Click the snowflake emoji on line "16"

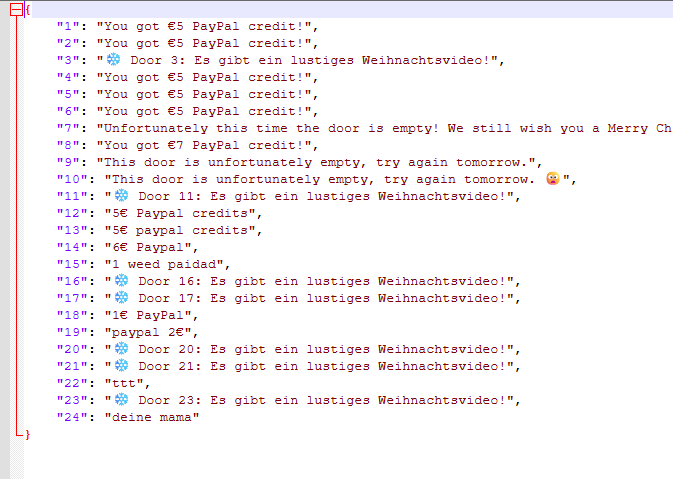(x=121, y=281)
